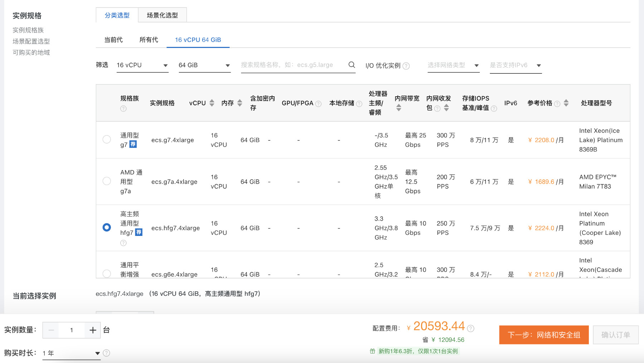Click 下一步：网络和安全组 button
Screen dimensions: 644x363
pos(544,335)
